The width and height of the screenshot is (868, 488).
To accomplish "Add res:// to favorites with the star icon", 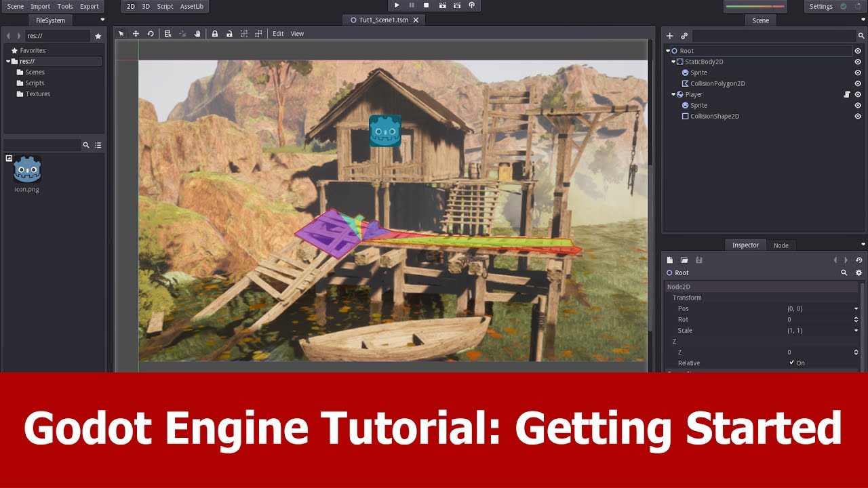I will click(x=98, y=36).
